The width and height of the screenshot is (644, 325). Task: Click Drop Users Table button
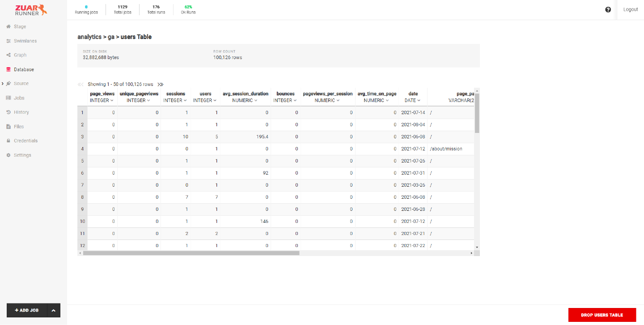coord(602,315)
